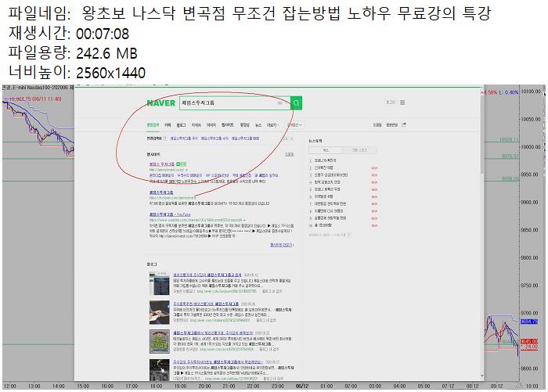Viewport: 548px width, 392px height.
Task: Click the E-mini Nasdaq100 chart title
Action: pyautogui.click(x=38, y=88)
